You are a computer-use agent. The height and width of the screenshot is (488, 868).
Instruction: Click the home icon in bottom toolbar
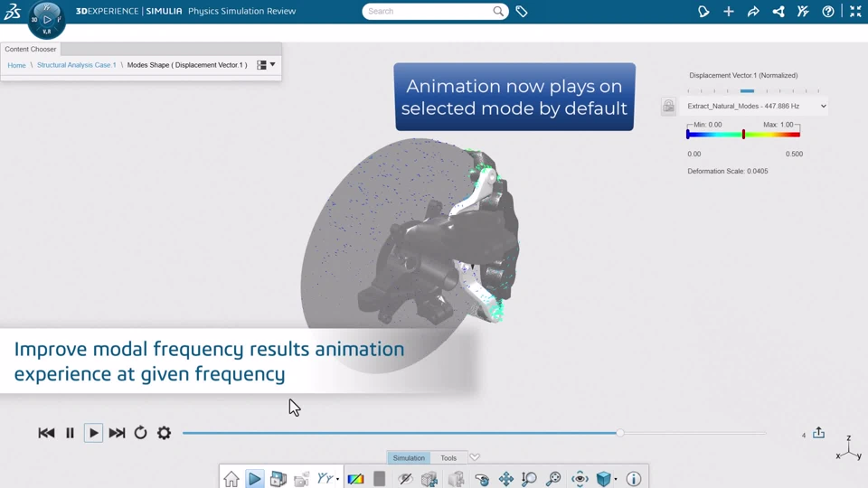tap(231, 479)
